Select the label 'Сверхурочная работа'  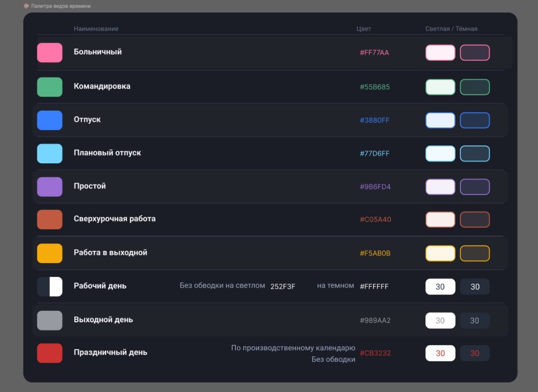(x=115, y=219)
